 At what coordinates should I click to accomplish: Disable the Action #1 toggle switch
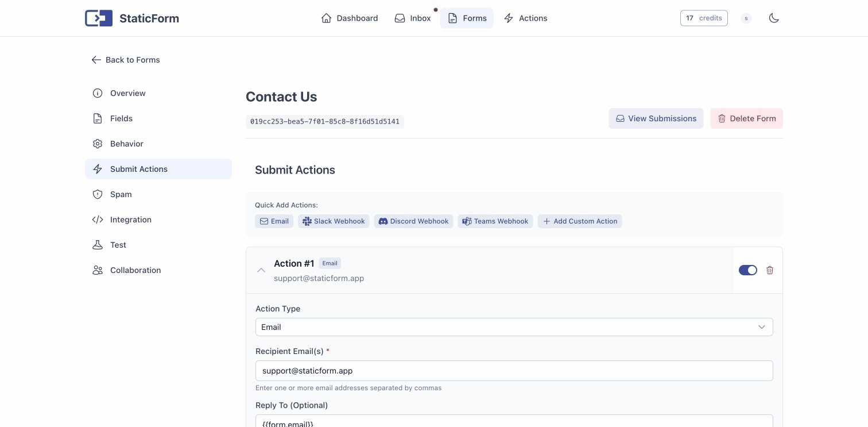pos(748,270)
